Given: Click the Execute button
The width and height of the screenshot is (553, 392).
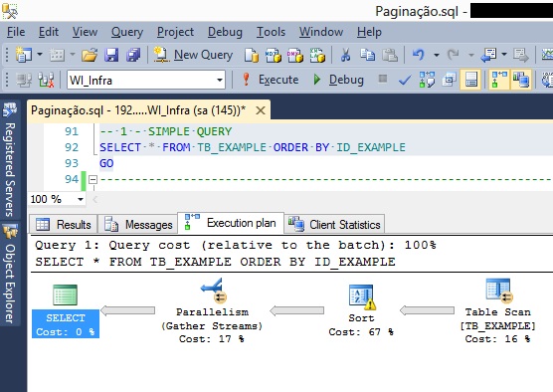Looking at the screenshot, I should (271, 80).
